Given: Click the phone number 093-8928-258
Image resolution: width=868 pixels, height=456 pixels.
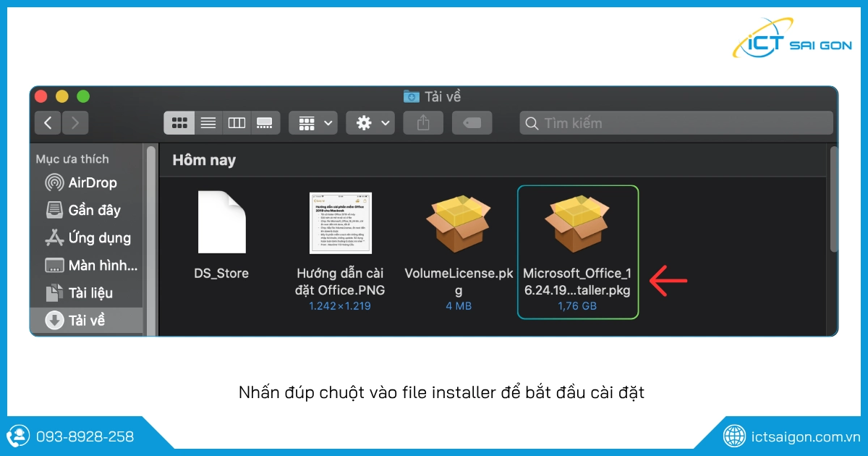Looking at the screenshot, I should point(84,436).
